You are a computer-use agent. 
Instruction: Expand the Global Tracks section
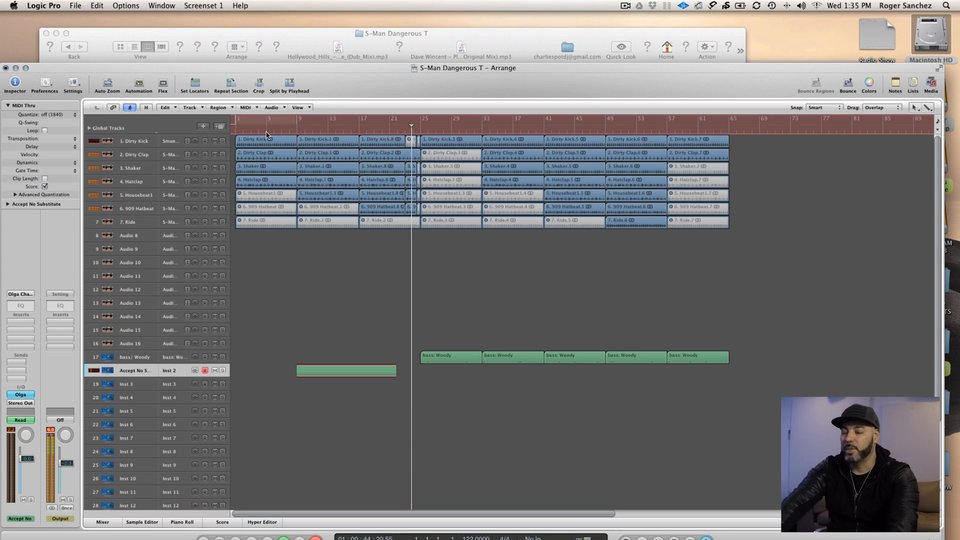[x=89, y=128]
